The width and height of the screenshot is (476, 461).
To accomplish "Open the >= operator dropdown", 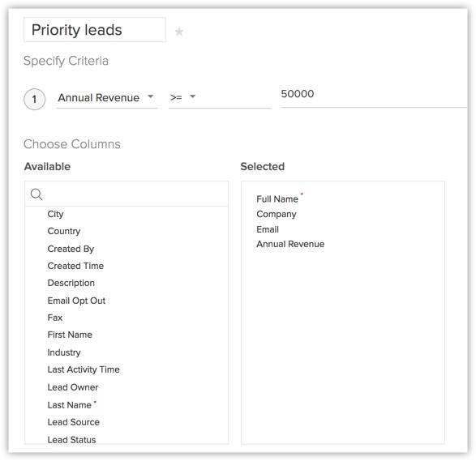I will tap(220, 98).
